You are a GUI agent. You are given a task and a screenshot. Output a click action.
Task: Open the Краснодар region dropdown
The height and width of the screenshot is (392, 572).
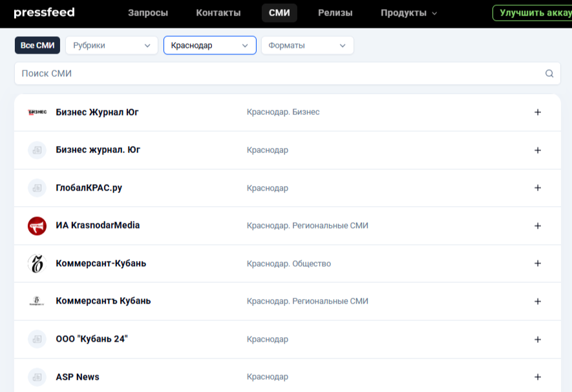pyautogui.click(x=210, y=45)
